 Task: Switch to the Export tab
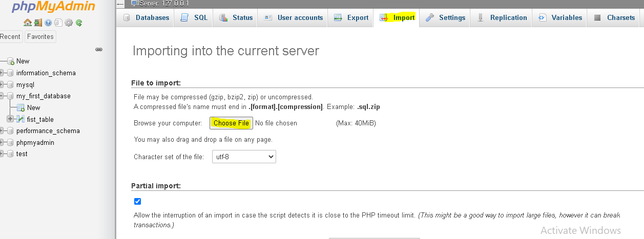[351, 17]
